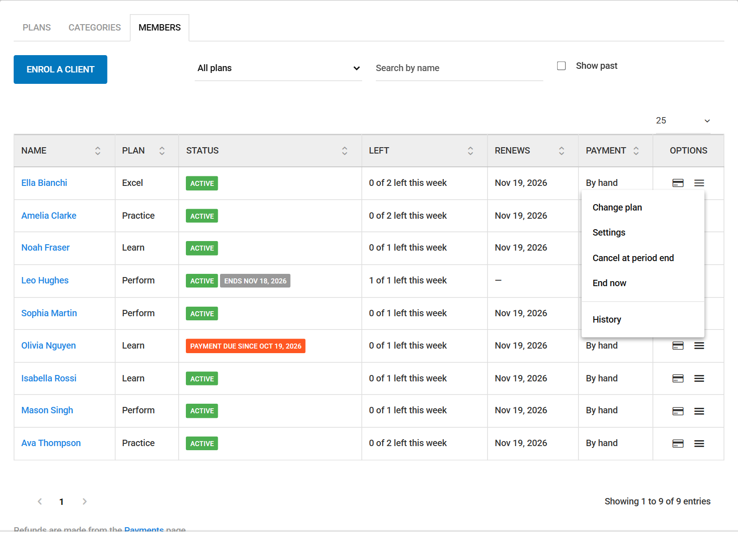The image size is (738, 560).
Task: Tick the Show past checkbox
Action: click(x=561, y=66)
